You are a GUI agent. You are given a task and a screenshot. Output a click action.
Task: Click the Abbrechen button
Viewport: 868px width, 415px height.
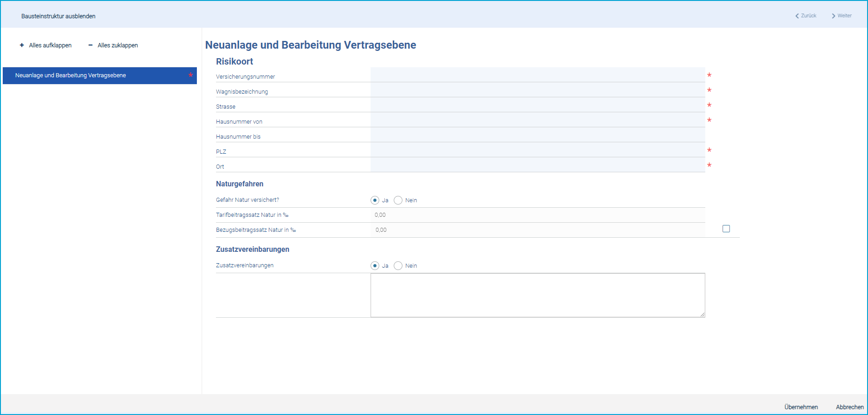(x=849, y=407)
